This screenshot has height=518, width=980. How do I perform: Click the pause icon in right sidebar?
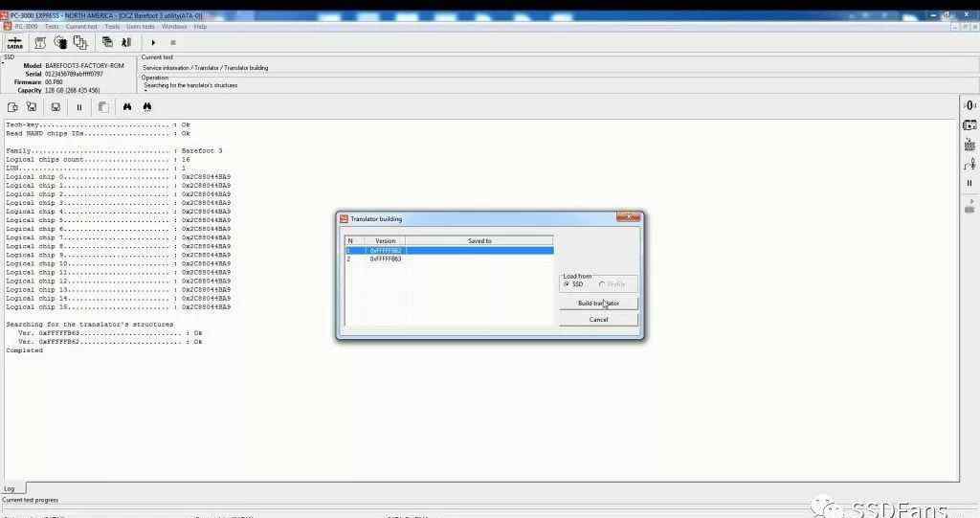coord(969,183)
